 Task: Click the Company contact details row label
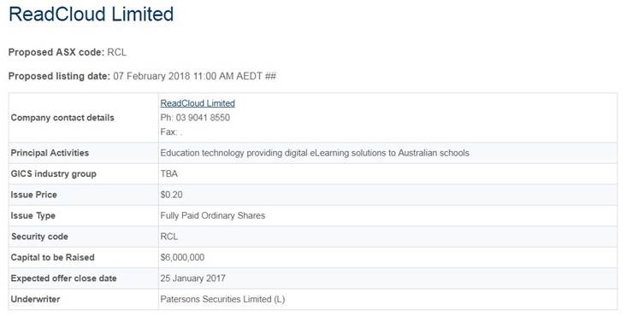[62, 118]
